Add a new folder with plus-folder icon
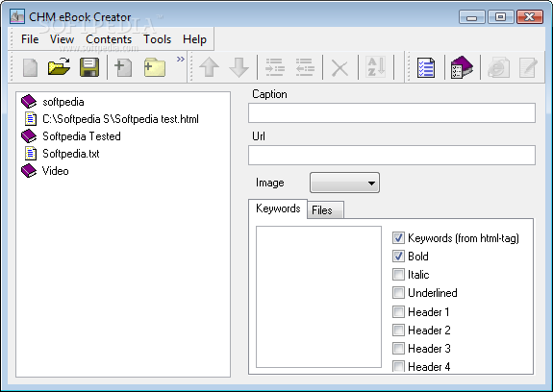 (155, 67)
